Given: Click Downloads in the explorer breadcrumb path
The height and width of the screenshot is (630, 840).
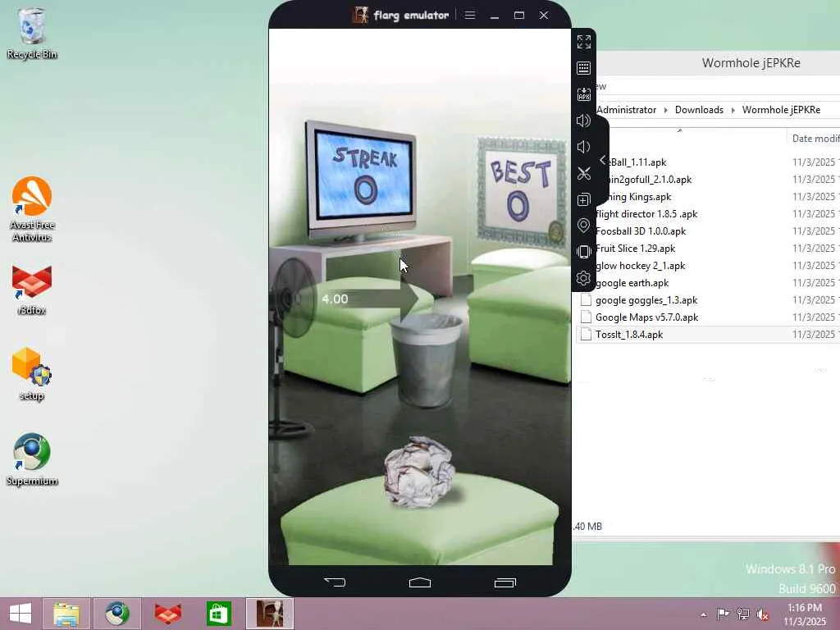Looking at the screenshot, I should (x=699, y=110).
